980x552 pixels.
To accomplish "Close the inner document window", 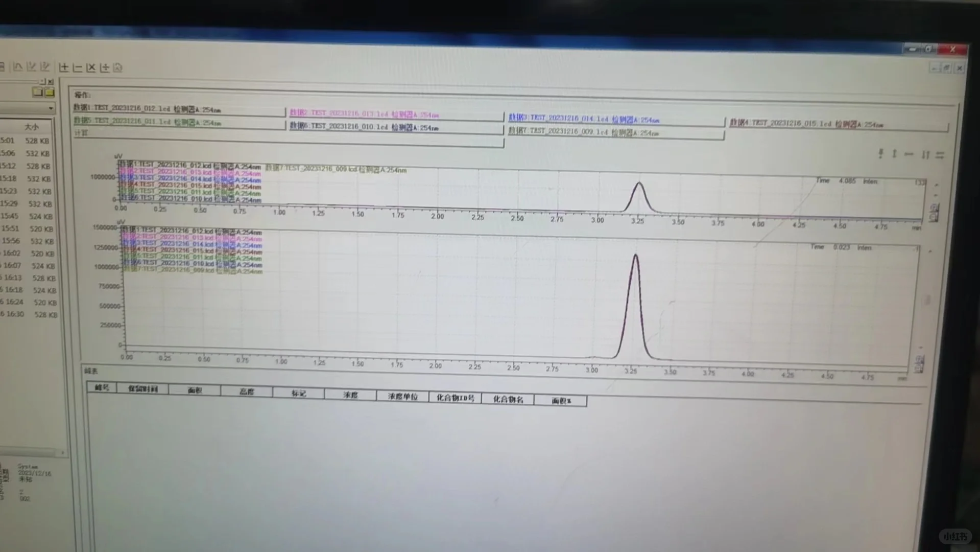I will coord(959,68).
